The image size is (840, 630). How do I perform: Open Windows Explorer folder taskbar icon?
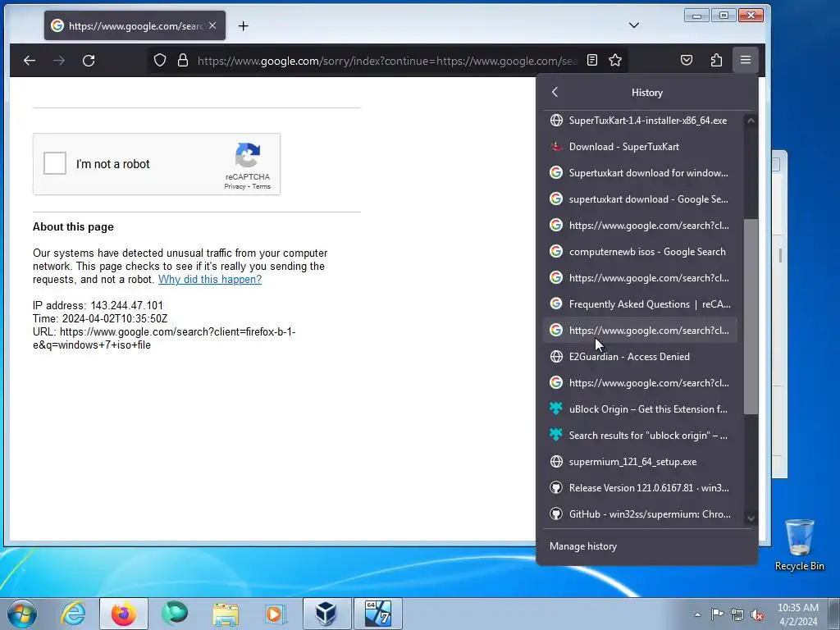(226, 614)
